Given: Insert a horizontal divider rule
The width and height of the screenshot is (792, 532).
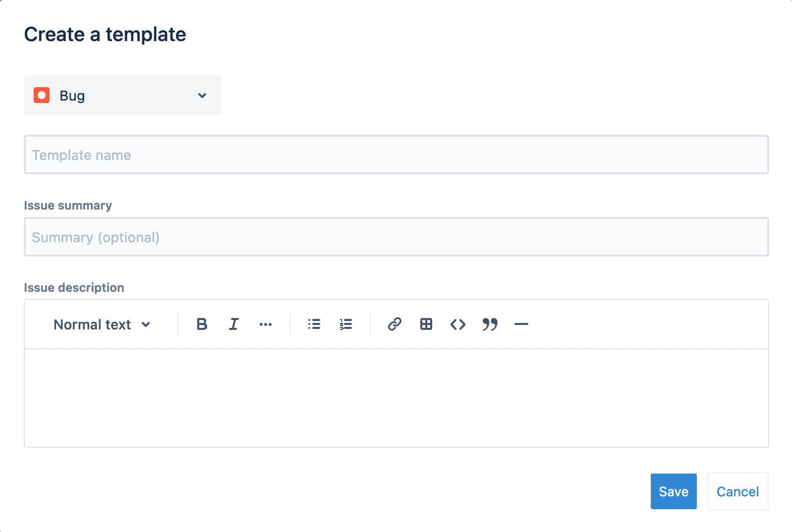Looking at the screenshot, I should (521, 324).
